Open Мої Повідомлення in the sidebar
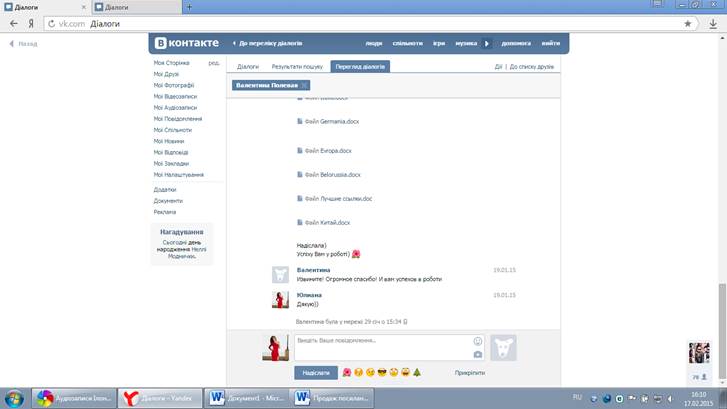Image resolution: width=727 pixels, height=409 pixels. 178,119
